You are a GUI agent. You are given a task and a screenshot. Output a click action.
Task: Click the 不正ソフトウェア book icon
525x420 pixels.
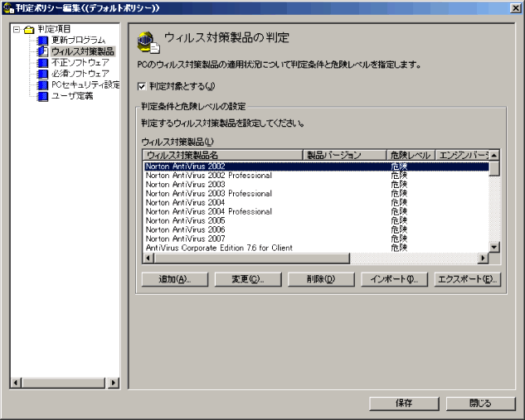pos(42,62)
